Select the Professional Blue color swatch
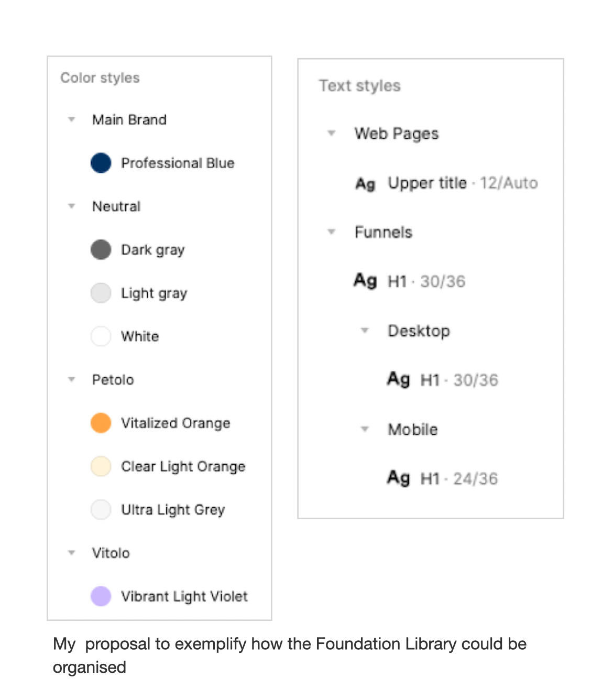 [101, 163]
